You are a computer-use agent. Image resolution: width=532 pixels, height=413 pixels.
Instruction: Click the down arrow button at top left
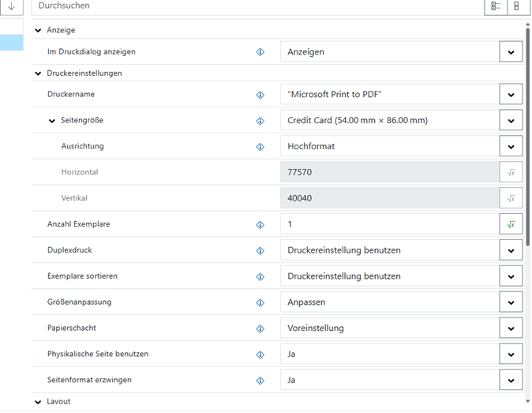(x=11, y=6)
